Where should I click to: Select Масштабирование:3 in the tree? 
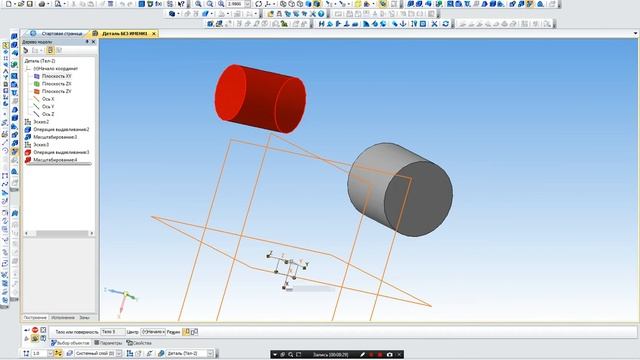coord(55,137)
